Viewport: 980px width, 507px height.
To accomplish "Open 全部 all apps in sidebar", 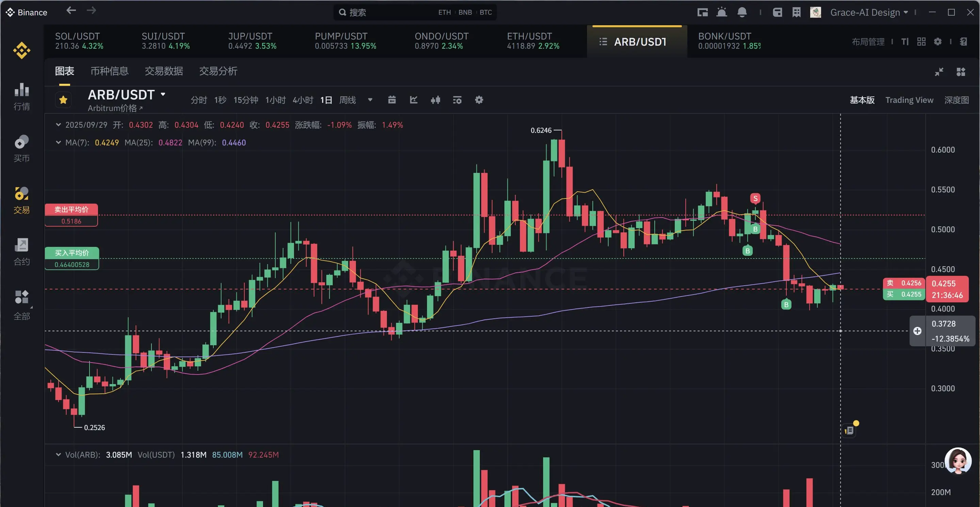I will point(22,305).
